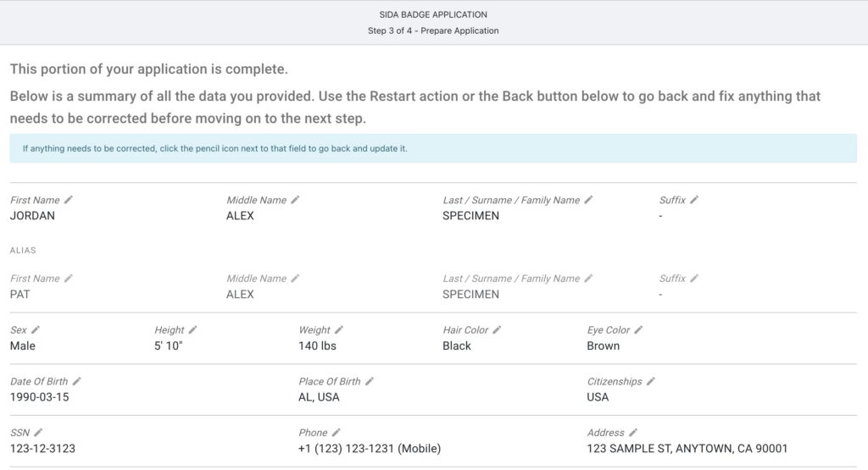Edit Height using its pencil icon
Viewport: 868px width, 470px height.
tap(192, 329)
